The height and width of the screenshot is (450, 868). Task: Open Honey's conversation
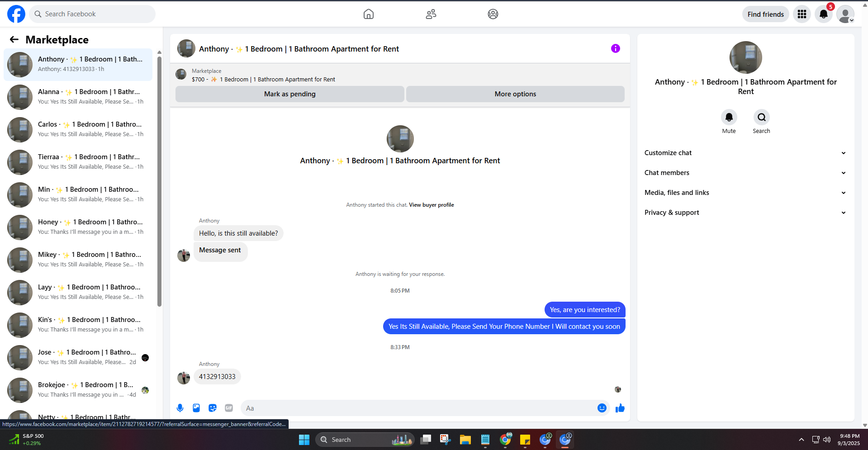tap(78, 227)
